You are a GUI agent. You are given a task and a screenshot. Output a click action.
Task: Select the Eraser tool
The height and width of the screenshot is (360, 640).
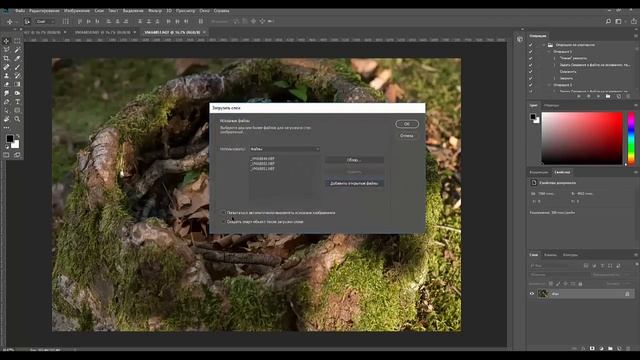pos(6,84)
